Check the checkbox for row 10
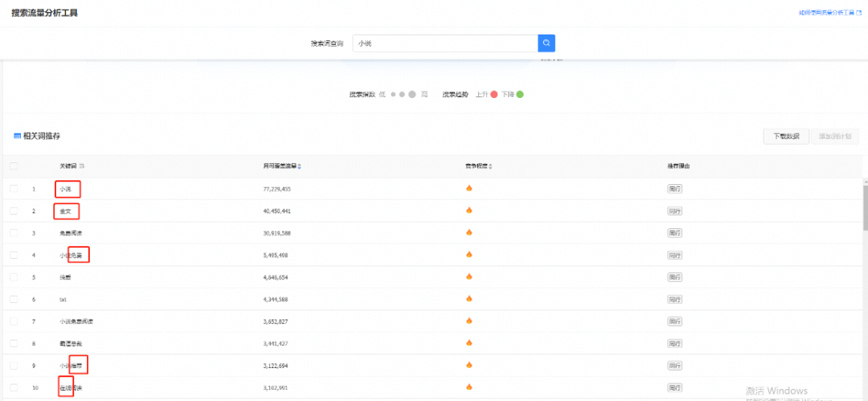Image resolution: width=868 pixels, height=401 pixels. [x=14, y=387]
